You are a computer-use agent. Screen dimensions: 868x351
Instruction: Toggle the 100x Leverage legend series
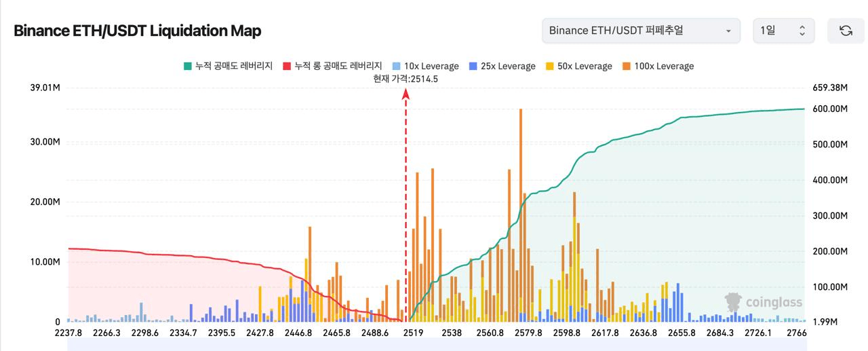click(x=658, y=66)
